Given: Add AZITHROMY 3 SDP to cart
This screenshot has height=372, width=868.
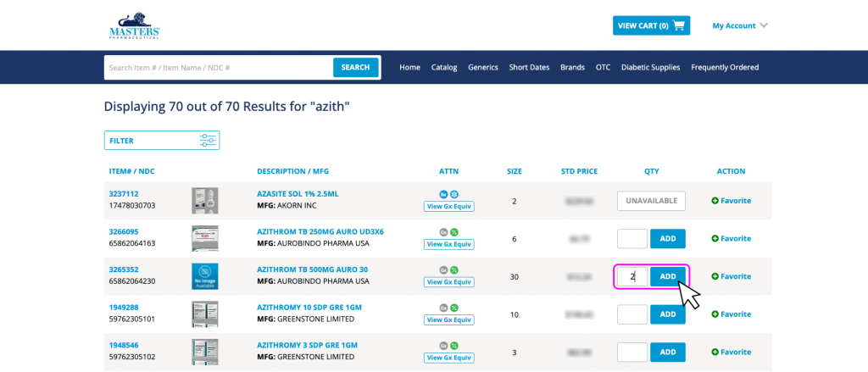Looking at the screenshot, I should click(x=668, y=352).
